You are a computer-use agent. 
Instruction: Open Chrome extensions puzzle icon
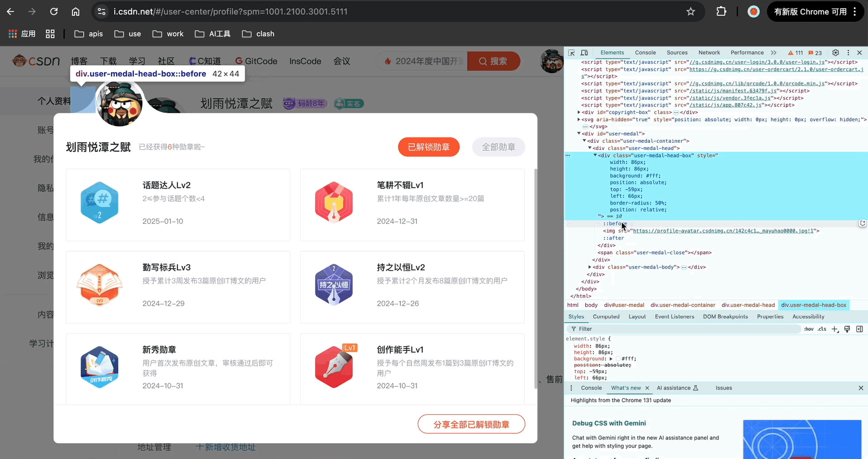pyautogui.click(x=721, y=12)
